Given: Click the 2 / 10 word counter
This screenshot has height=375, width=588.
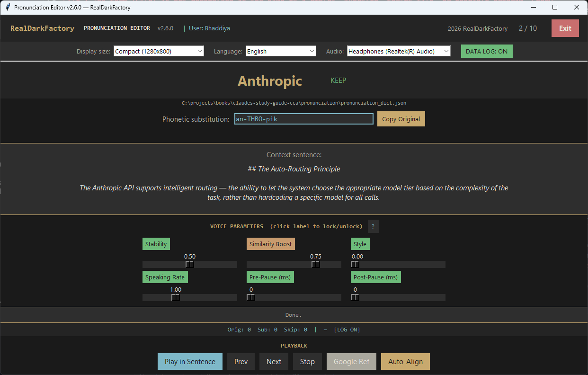Looking at the screenshot, I should click(528, 28).
